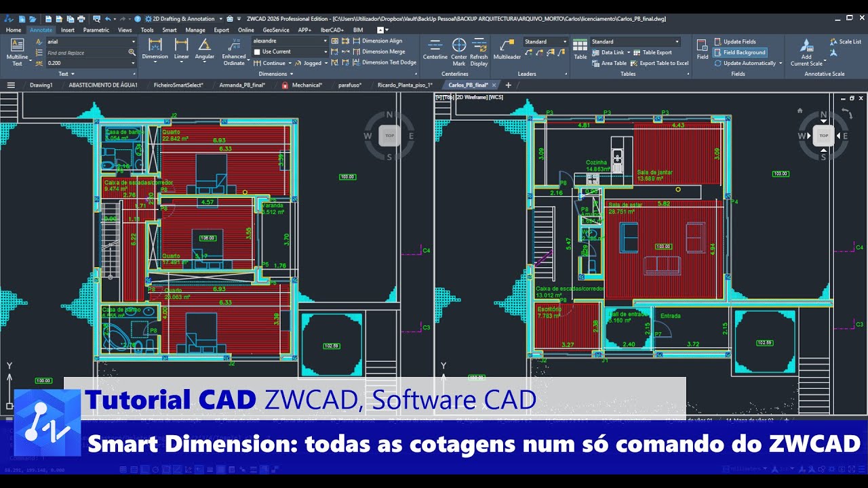Click the Plot/Print icon in quick access toolbar
Image resolution: width=868 pixels, height=488 pixels.
(81, 18)
